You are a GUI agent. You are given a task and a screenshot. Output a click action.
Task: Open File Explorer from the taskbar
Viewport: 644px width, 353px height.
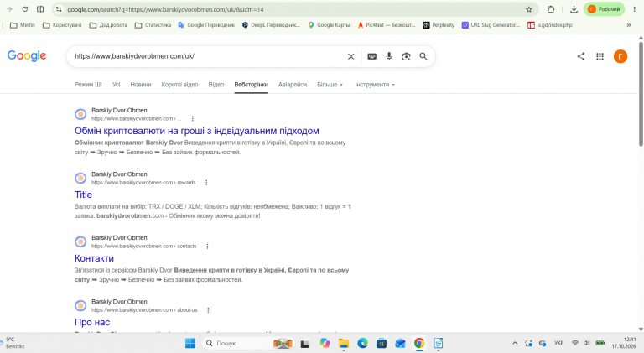[343, 343]
